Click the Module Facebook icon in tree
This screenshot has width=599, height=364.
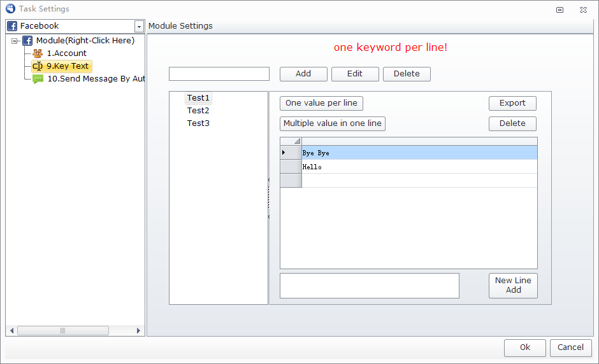27,41
